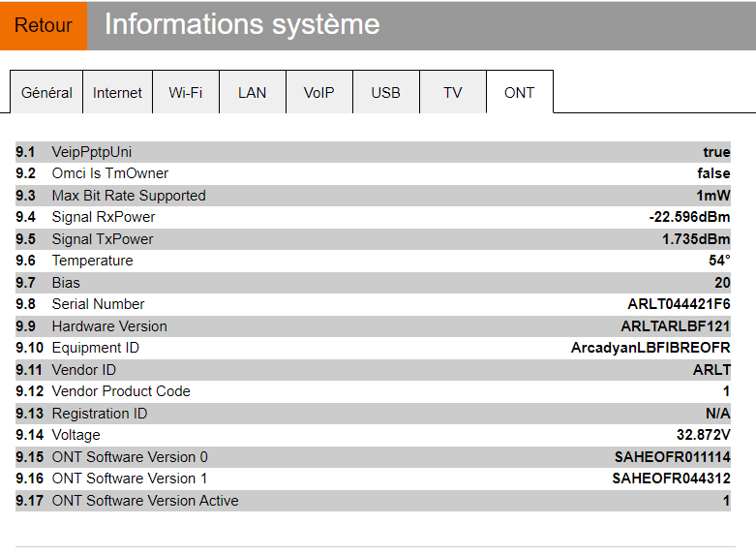Open the VoIP tab

click(x=318, y=93)
